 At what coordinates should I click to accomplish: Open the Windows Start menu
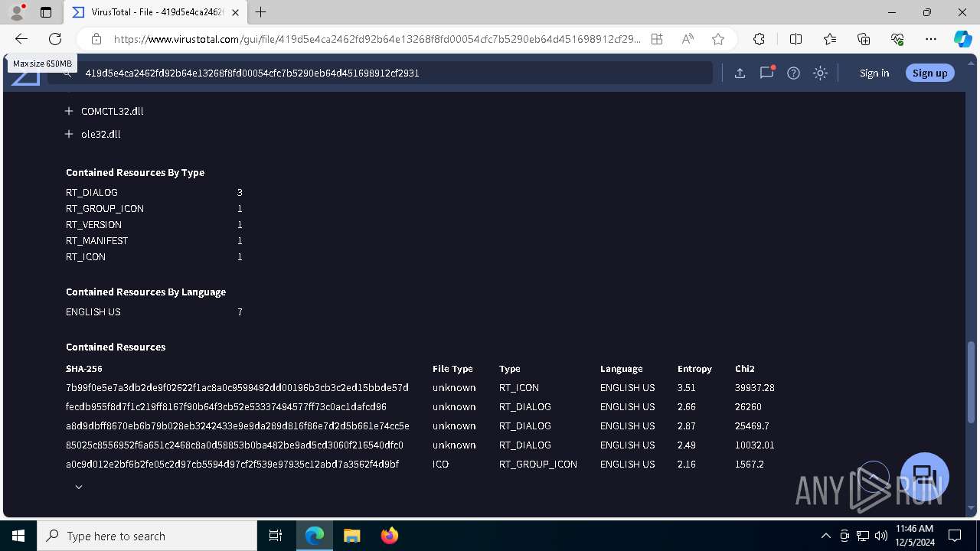coord(18,536)
